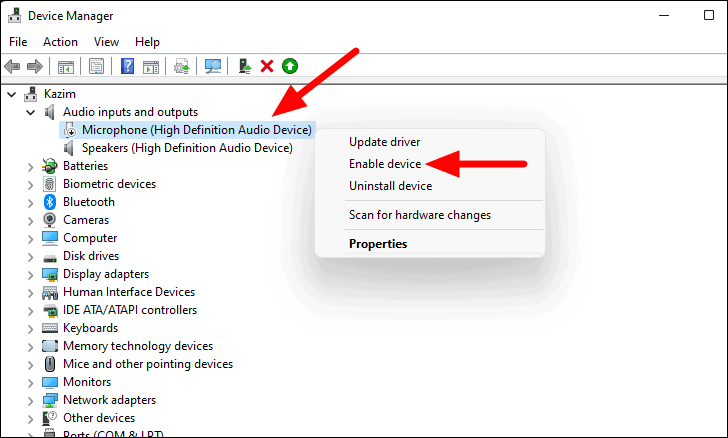Image resolution: width=728 pixels, height=438 pixels.
Task: Maximize the Device Manager window
Action: point(708,15)
